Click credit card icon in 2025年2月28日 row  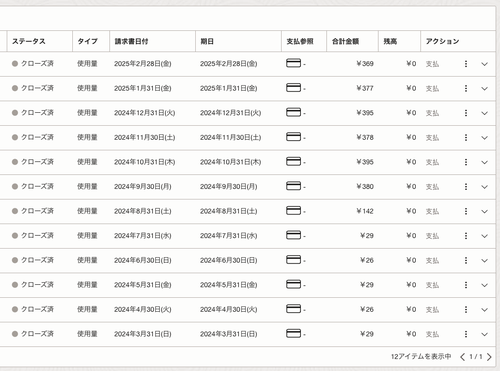pyautogui.click(x=293, y=63)
